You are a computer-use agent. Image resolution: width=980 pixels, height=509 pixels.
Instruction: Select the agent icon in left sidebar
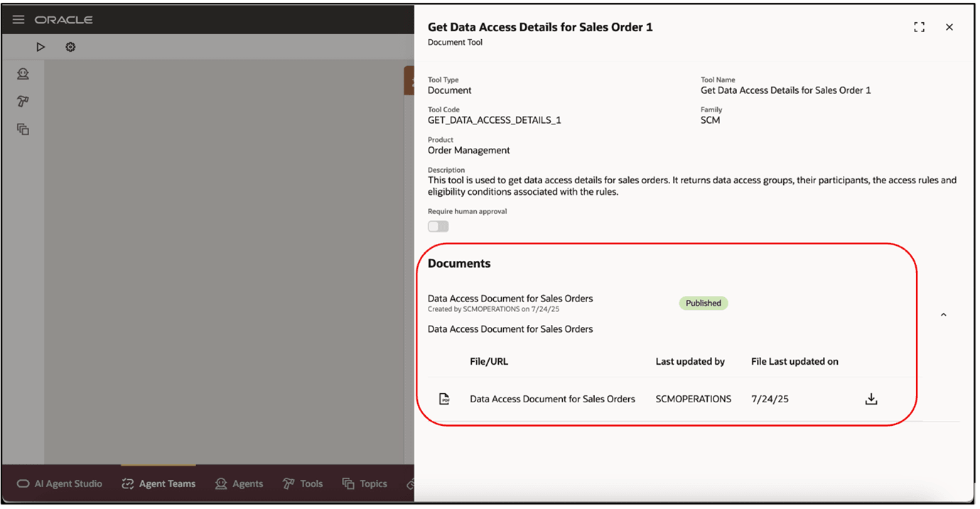pos(23,73)
